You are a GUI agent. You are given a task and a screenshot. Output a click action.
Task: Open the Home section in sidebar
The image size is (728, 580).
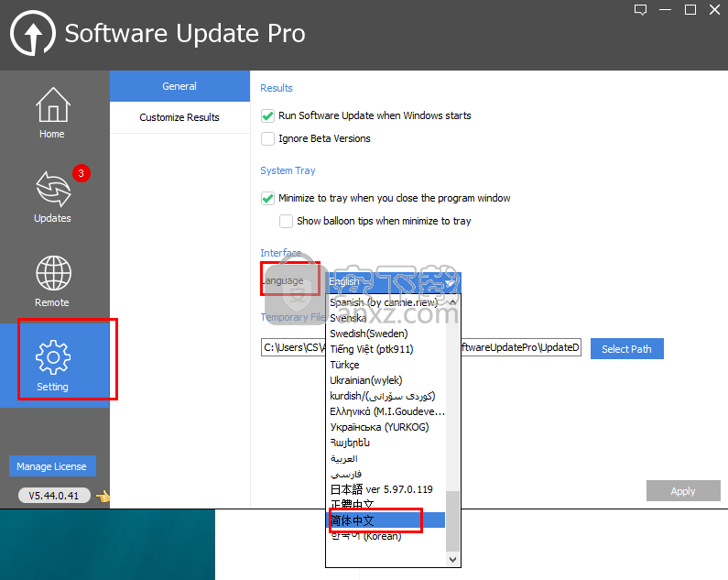52,113
